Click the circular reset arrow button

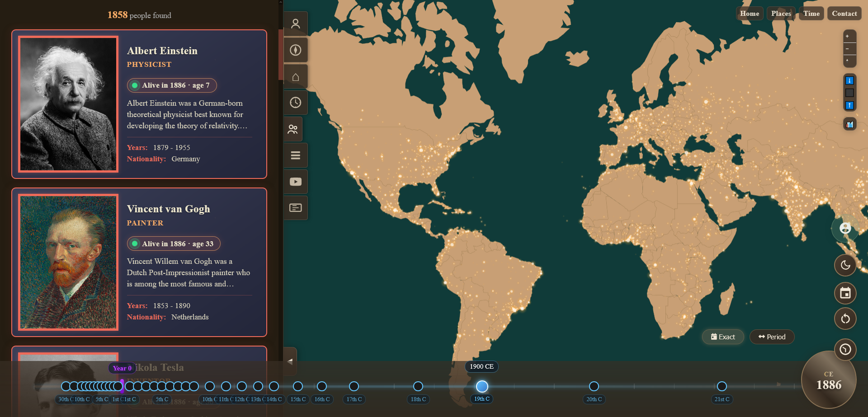[x=845, y=319]
